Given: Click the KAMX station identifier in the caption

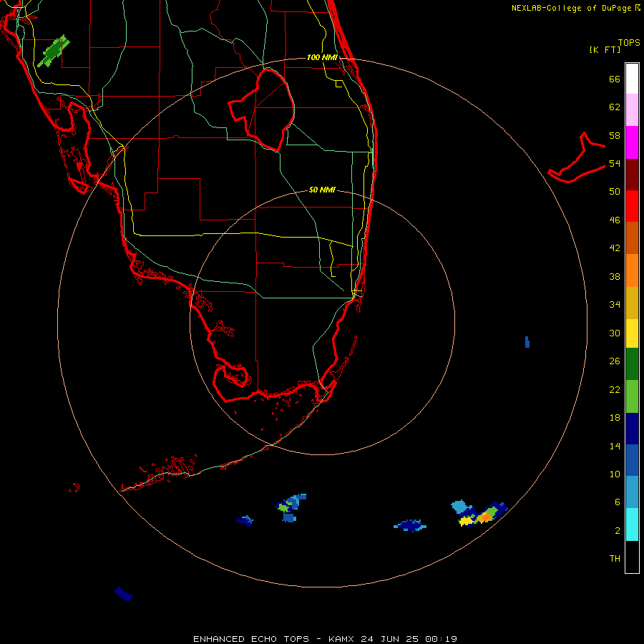Looking at the screenshot, I should 341,639.
